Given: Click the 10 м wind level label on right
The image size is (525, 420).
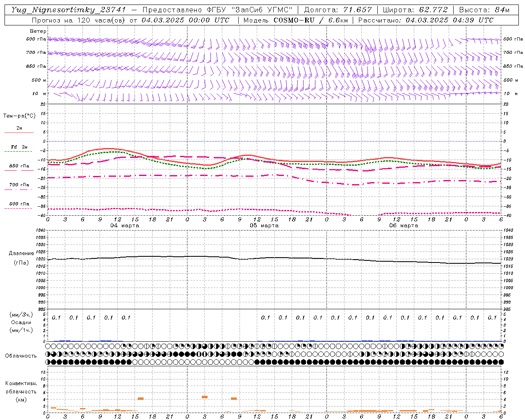Looking at the screenshot, I should tap(510, 94).
